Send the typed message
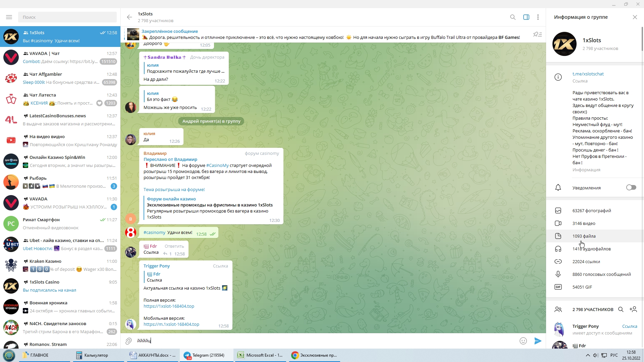The height and width of the screenshot is (362, 644). (538, 341)
